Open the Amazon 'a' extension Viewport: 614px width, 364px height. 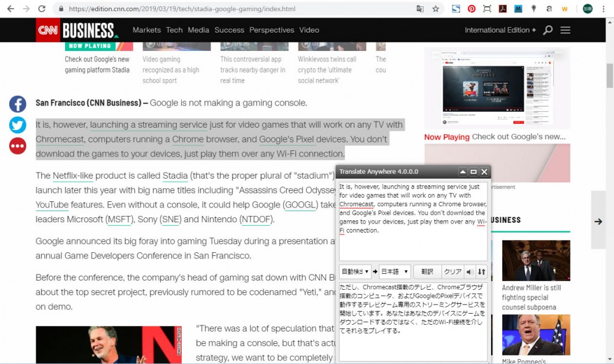[549, 9]
